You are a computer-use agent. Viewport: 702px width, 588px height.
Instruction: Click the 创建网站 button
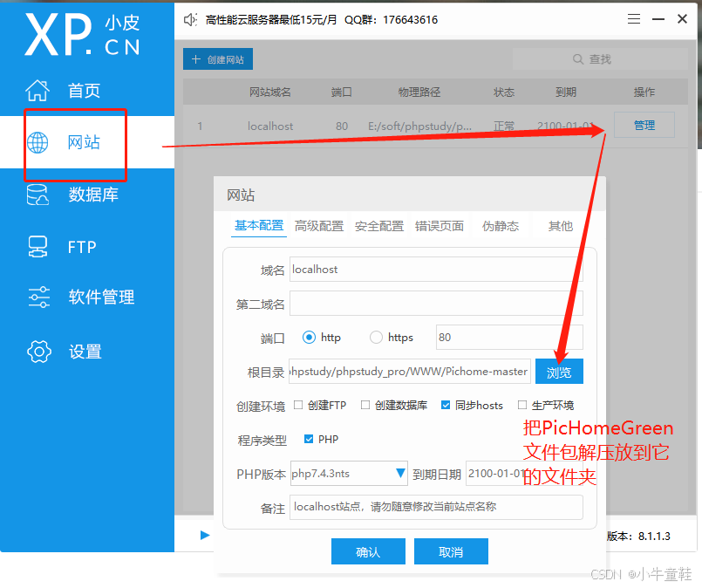[218, 59]
